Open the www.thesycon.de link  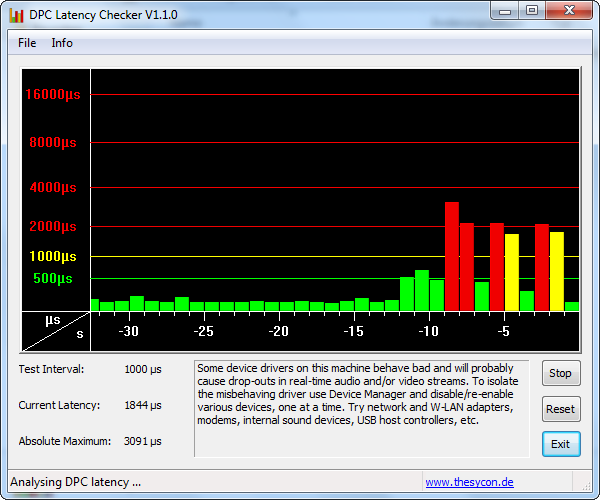pyautogui.click(x=470, y=482)
